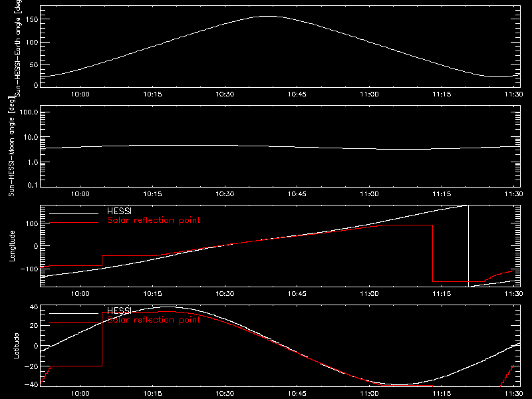Click the 11:30 time label under Longitude plot
The image size is (532, 399).
pos(513,293)
